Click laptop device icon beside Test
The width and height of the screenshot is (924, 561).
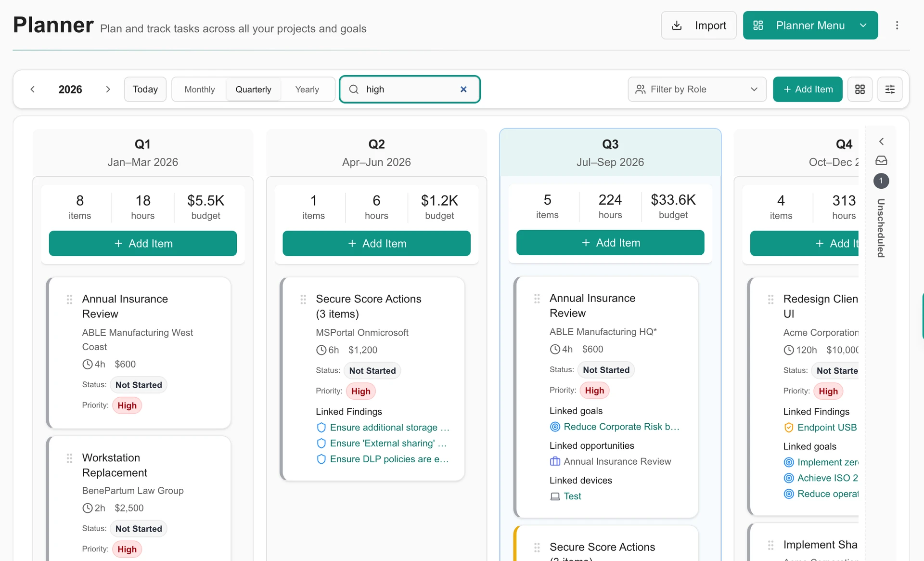click(x=555, y=496)
